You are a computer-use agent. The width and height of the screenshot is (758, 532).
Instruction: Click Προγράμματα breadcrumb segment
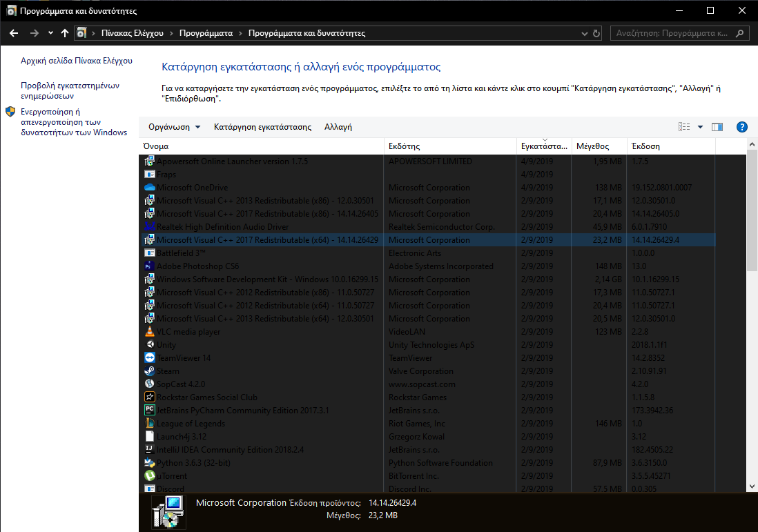(x=206, y=33)
